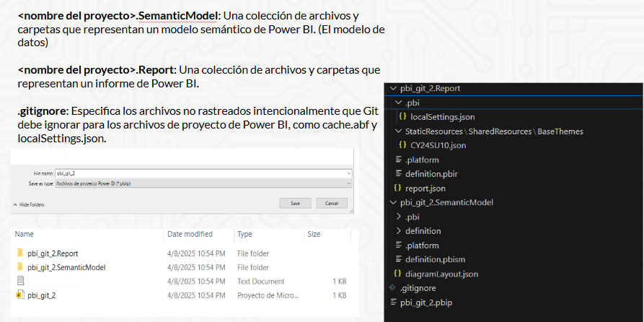This screenshot has height=322, width=644.
Task: Click the CY24SU10.json braces icon
Action: (402, 145)
